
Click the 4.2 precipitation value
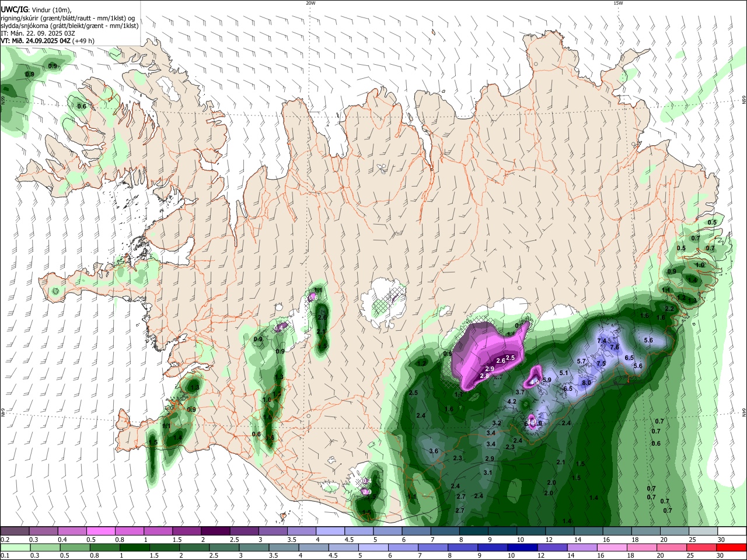coord(512,402)
